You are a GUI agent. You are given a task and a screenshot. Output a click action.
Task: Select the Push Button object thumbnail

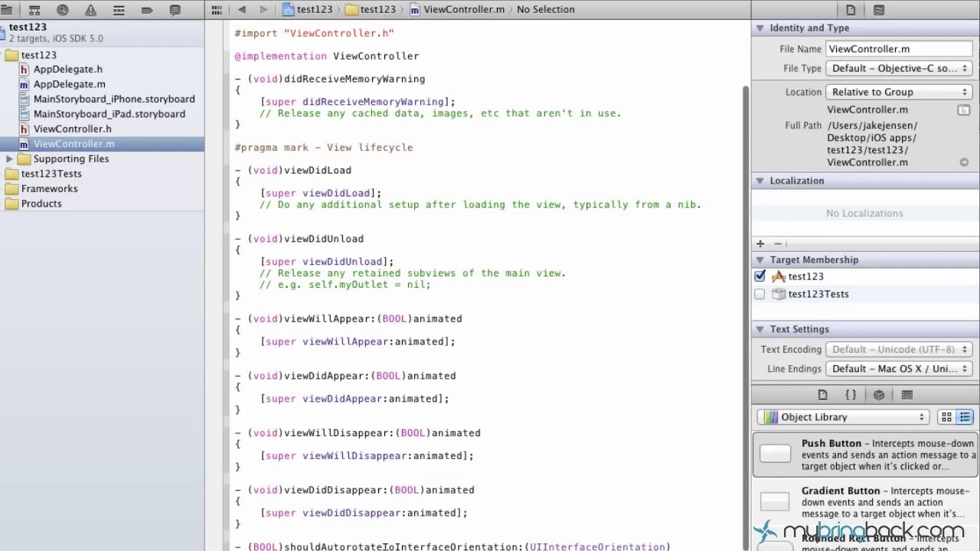pos(775,454)
